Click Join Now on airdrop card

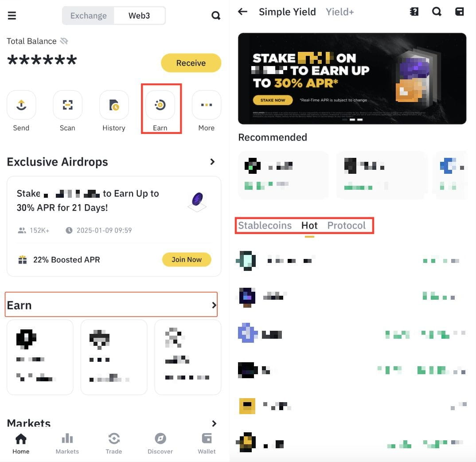187,259
